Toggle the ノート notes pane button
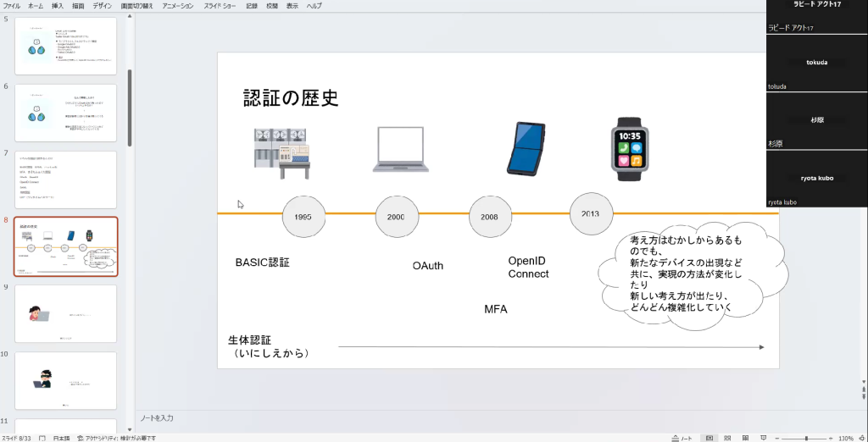The height and width of the screenshot is (442, 868). pos(681,438)
